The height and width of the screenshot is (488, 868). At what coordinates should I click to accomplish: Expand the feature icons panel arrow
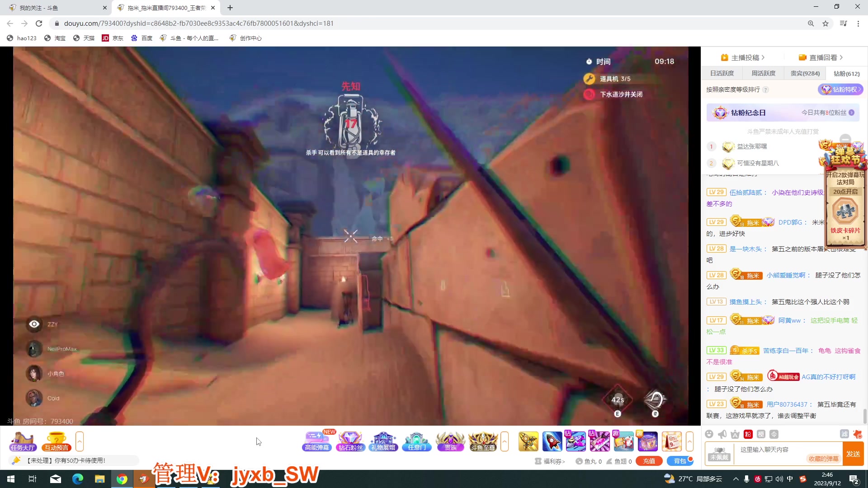(505, 441)
